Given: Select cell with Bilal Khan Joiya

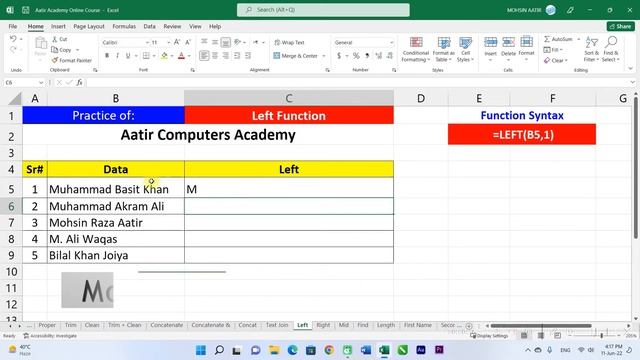Looking at the screenshot, I should (x=116, y=255).
